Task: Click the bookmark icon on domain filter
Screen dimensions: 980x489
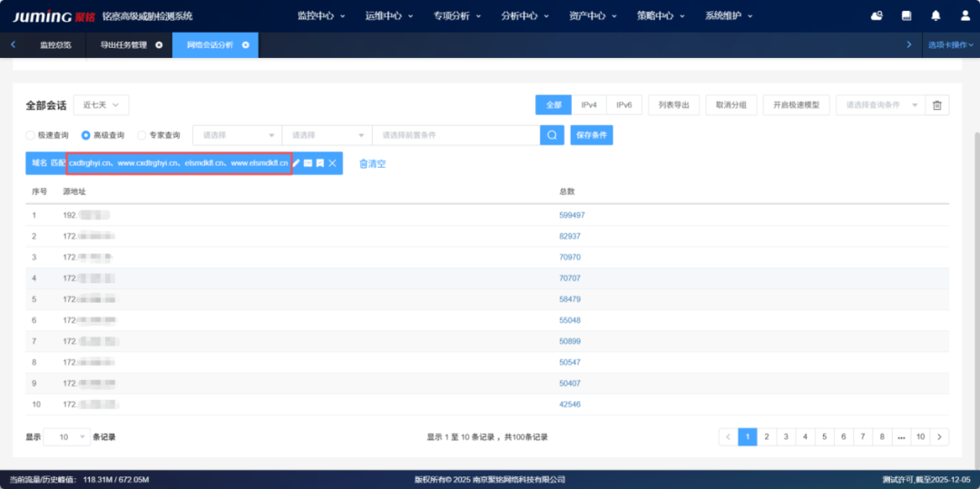Action: click(x=319, y=163)
